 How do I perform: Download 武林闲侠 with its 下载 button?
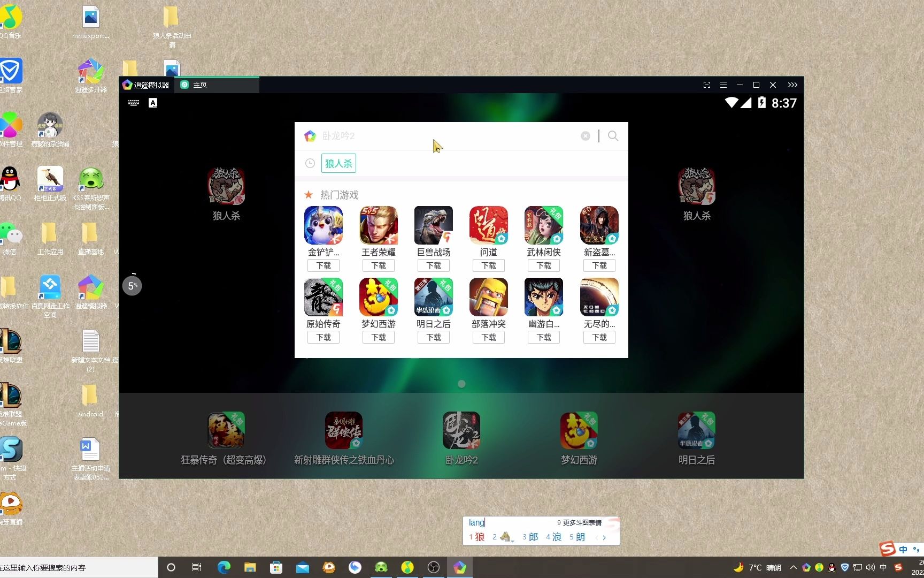point(544,265)
